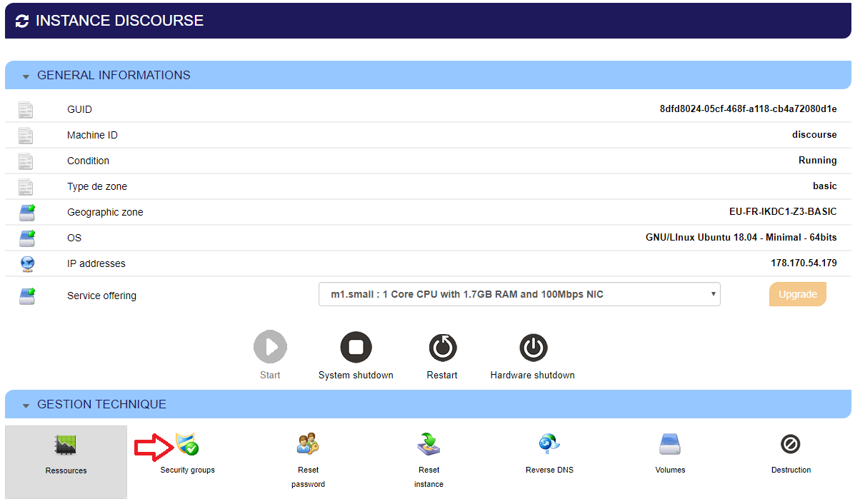Open the m1.small service offering dropdown
The width and height of the screenshot is (855, 504).
coord(520,294)
